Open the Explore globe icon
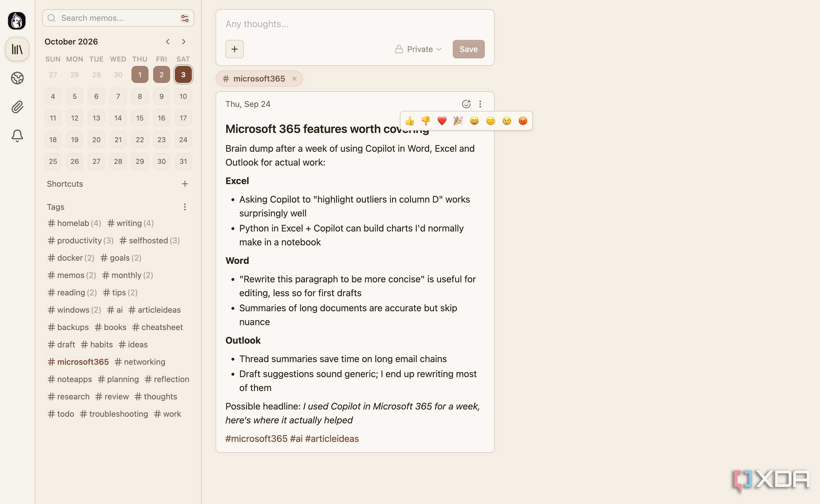The image size is (820, 504). pyautogui.click(x=17, y=78)
